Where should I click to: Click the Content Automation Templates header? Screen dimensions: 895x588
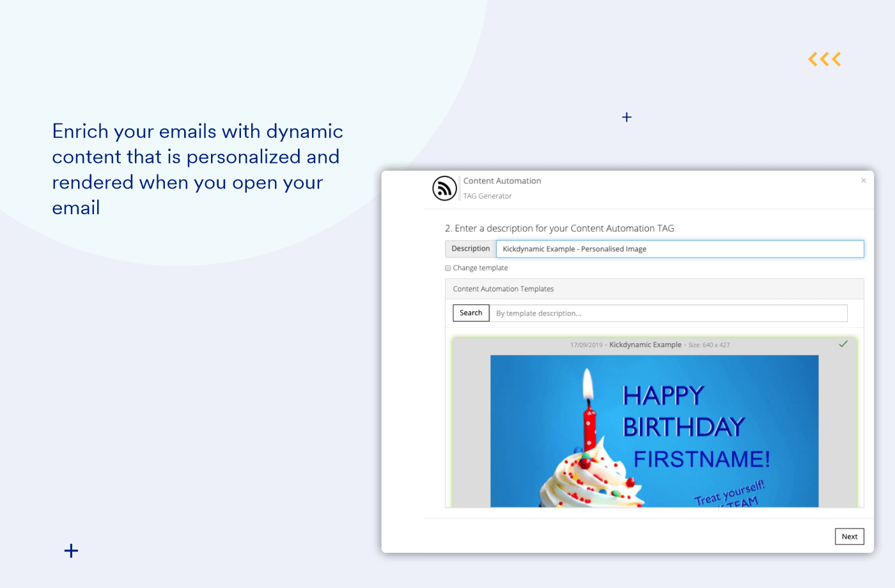(654, 289)
